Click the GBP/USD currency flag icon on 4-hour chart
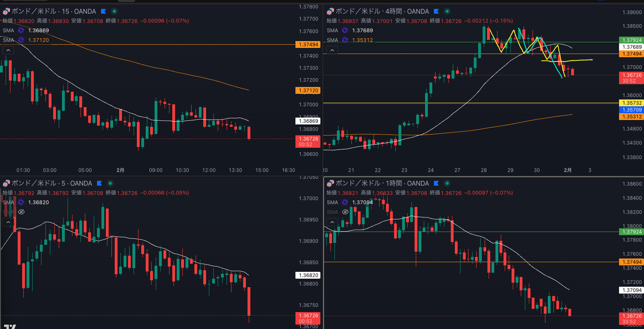Screen dimensions: 644x329 330,11
